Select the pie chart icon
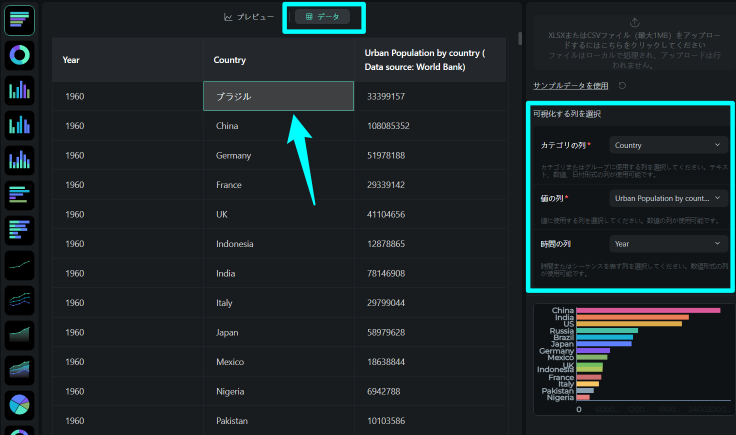 [x=20, y=405]
